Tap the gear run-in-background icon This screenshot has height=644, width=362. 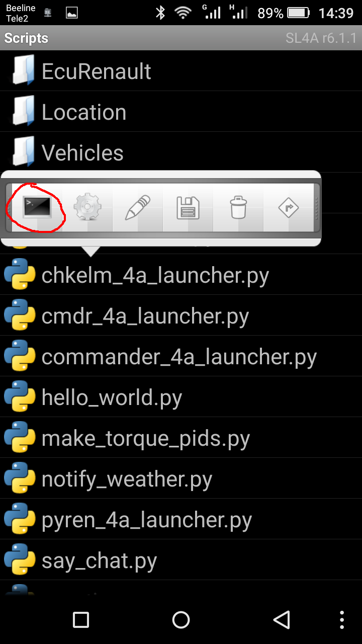point(87,207)
